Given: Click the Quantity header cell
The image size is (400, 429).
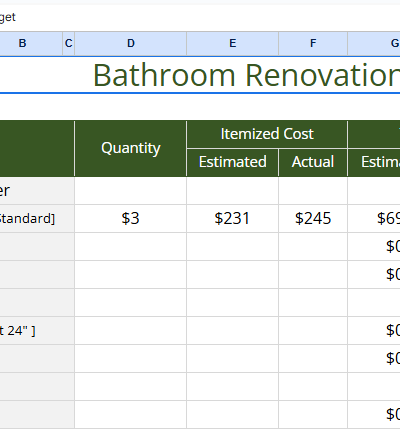Looking at the screenshot, I should tap(131, 148).
